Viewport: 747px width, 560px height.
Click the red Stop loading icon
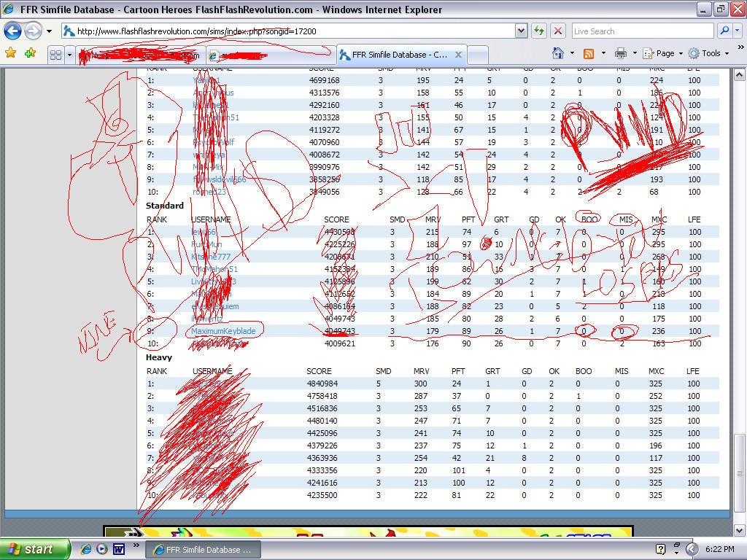(x=559, y=31)
